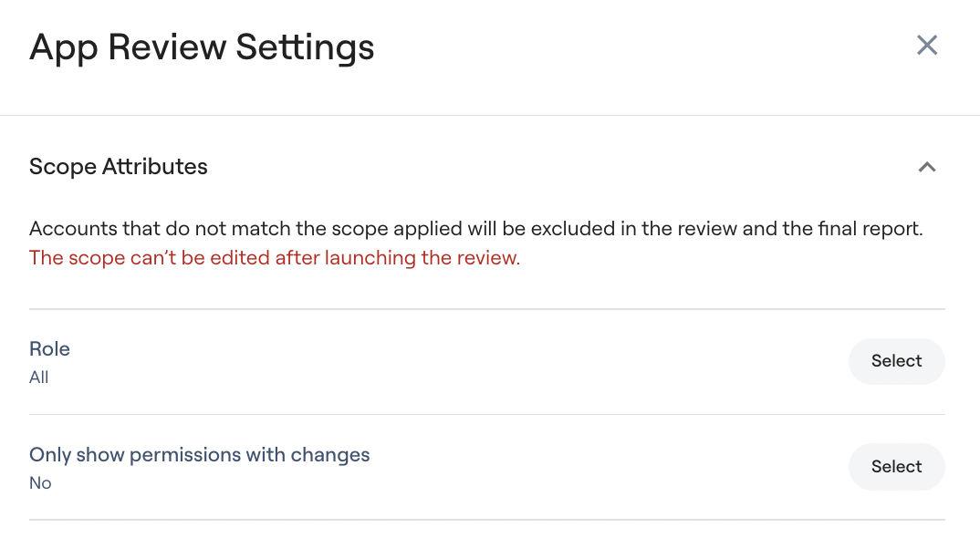The height and width of the screenshot is (538, 980).
Task: Click the 'All' value under Role
Action: coord(38,378)
